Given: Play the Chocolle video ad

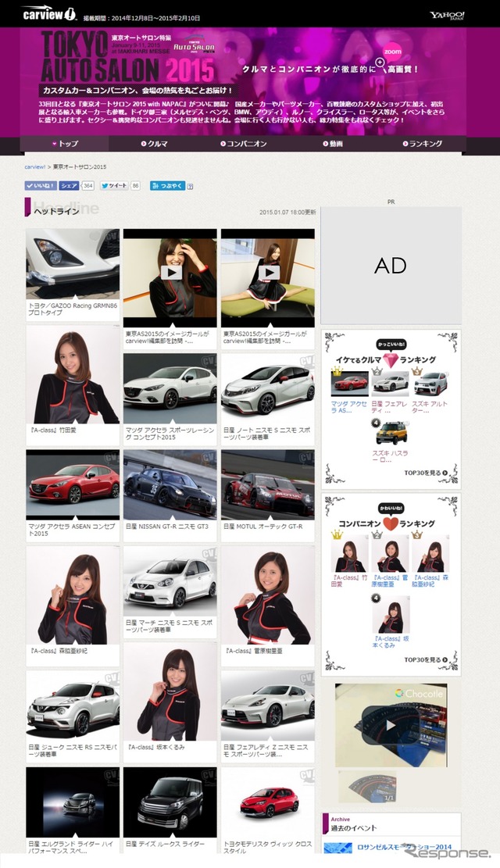Looking at the screenshot, I should tap(391, 725).
